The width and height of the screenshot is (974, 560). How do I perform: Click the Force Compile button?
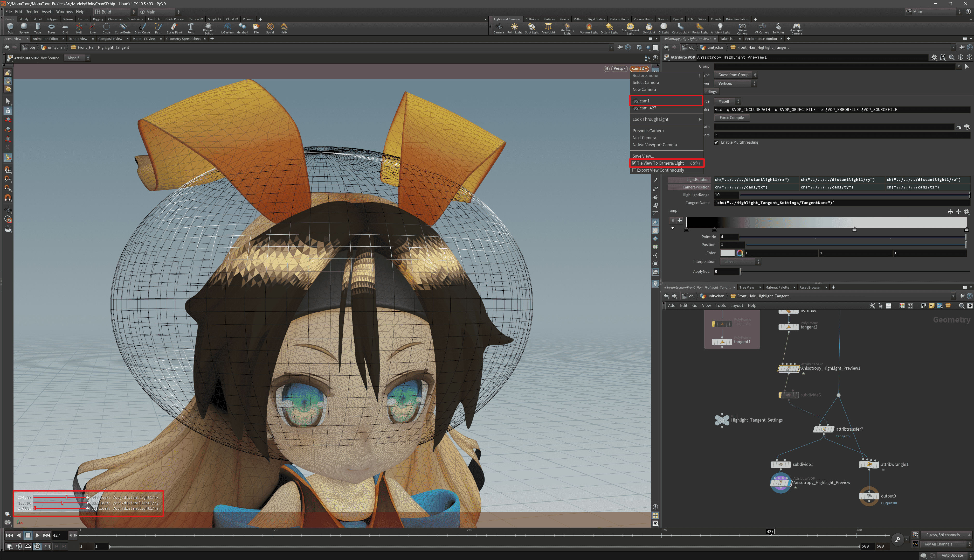coord(731,118)
